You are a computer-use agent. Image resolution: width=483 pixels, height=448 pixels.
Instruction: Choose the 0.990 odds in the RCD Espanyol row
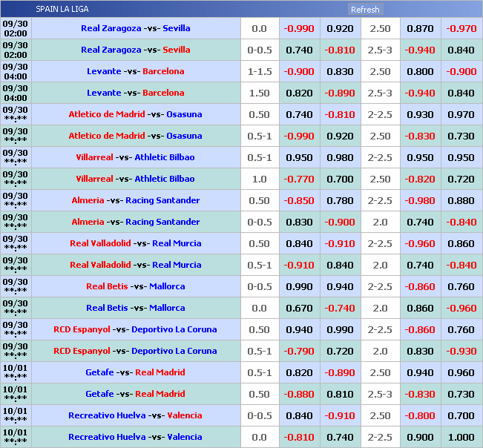tap(340, 329)
